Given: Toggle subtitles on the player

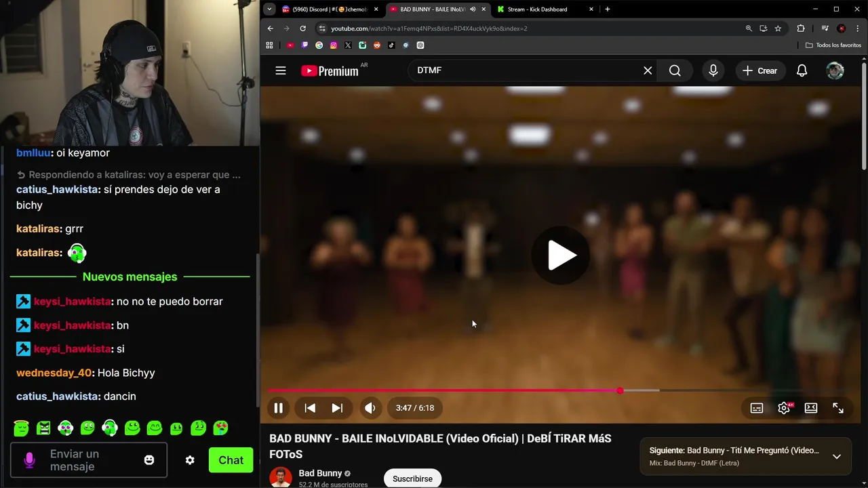Looking at the screenshot, I should pos(757,407).
